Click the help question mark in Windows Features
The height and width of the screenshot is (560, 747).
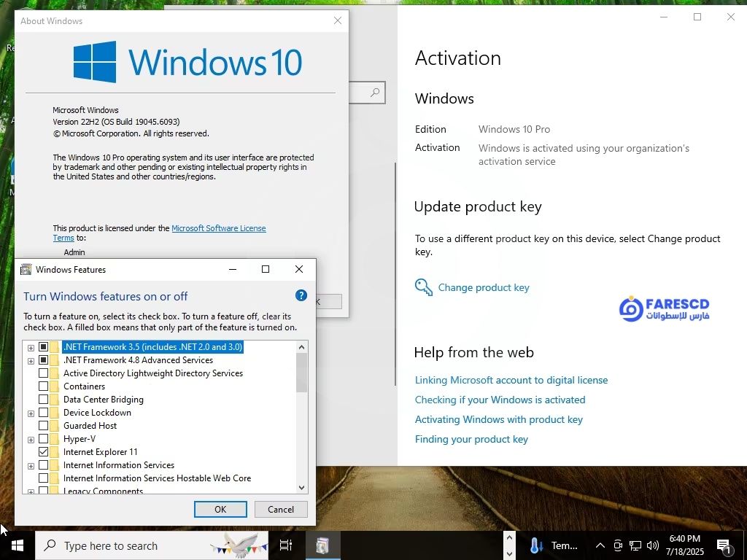pyautogui.click(x=301, y=296)
